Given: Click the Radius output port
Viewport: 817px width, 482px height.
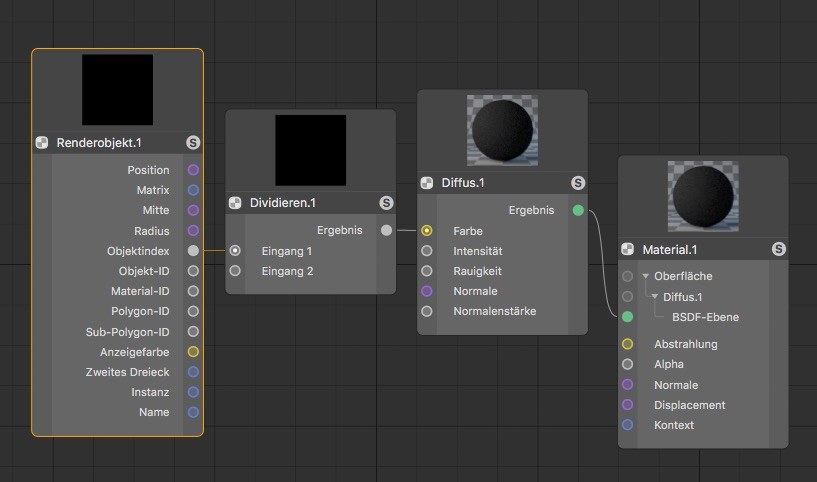Looking at the screenshot, I should click(193, 230).
